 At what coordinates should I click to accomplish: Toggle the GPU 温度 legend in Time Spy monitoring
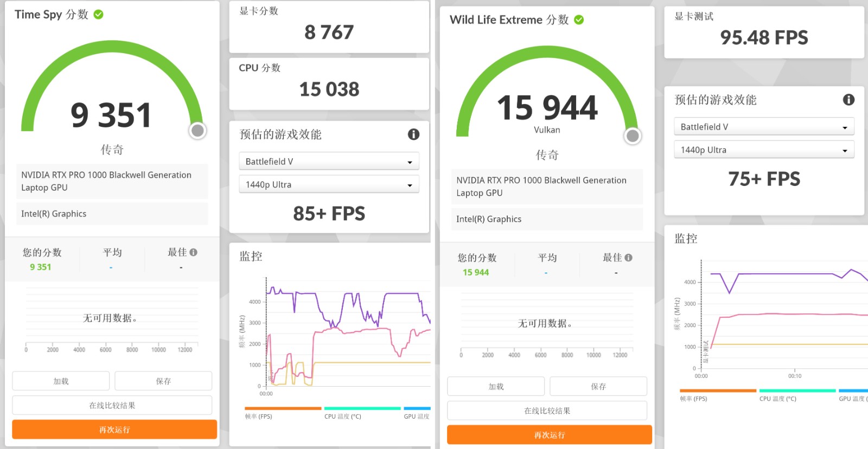417,413
